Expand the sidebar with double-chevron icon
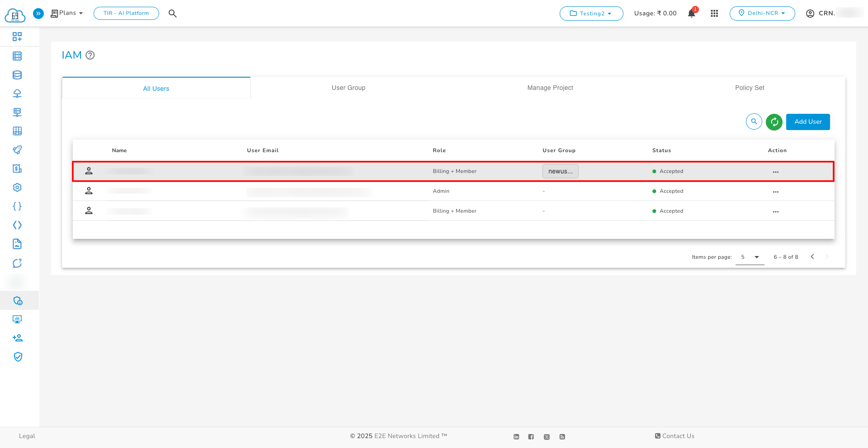The image size is (868, 448). pyautogui.click(x=38, y=14)
